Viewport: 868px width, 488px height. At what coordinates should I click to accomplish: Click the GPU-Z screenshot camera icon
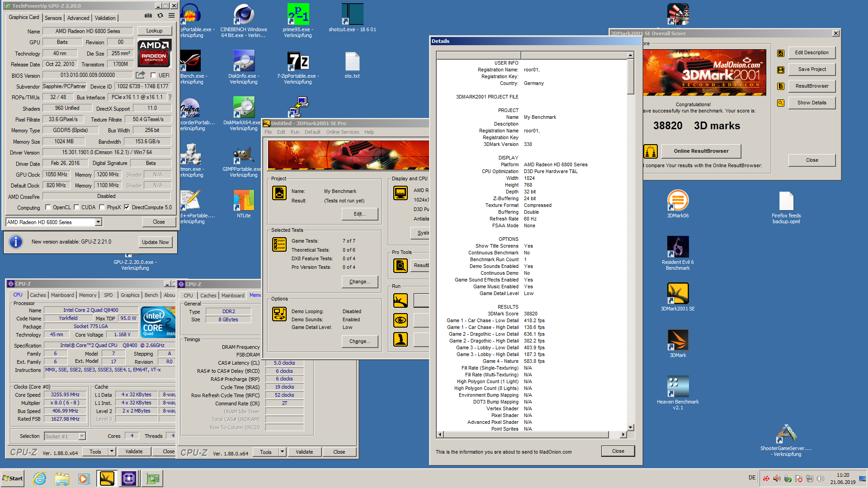(x=148, y=15)
